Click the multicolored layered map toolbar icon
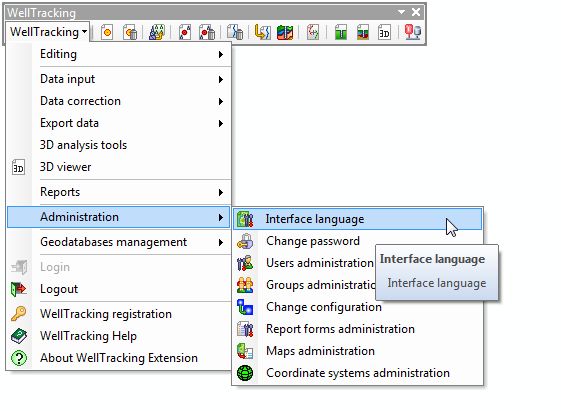 click(x=285, y=33)
